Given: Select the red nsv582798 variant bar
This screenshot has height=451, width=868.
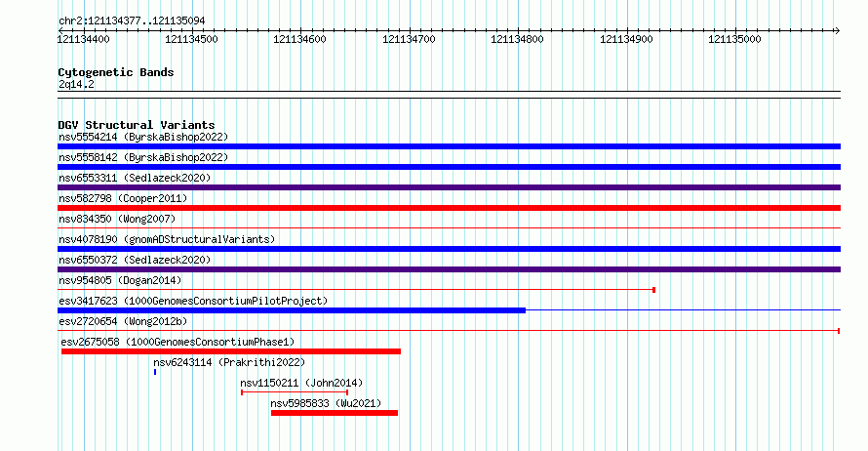Looking at the screenshot, I should 449,208.
